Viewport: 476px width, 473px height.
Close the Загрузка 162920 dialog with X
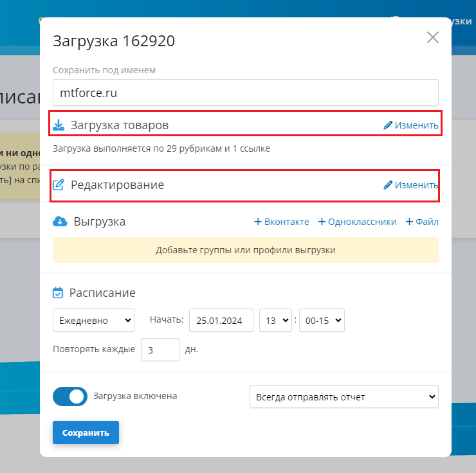point(433,37)
